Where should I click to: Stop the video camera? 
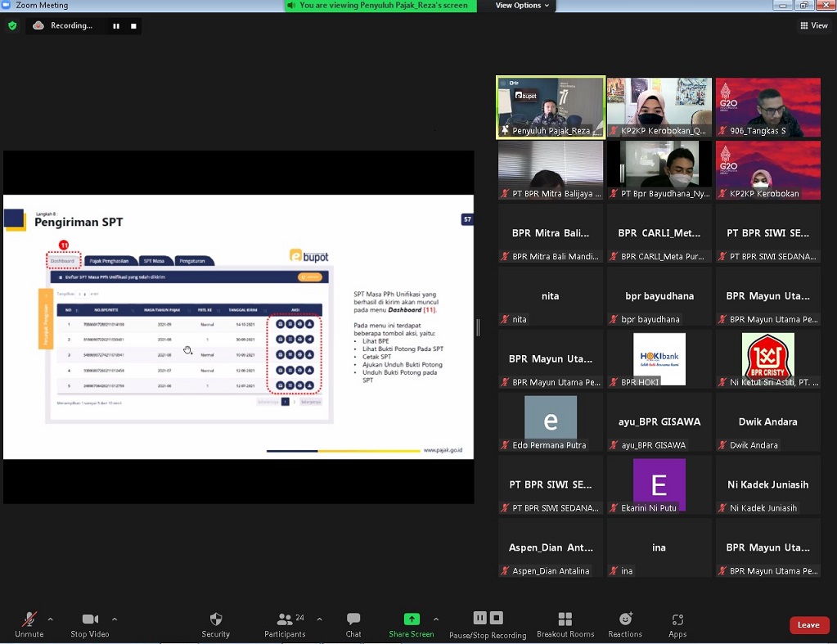point(90,619)
